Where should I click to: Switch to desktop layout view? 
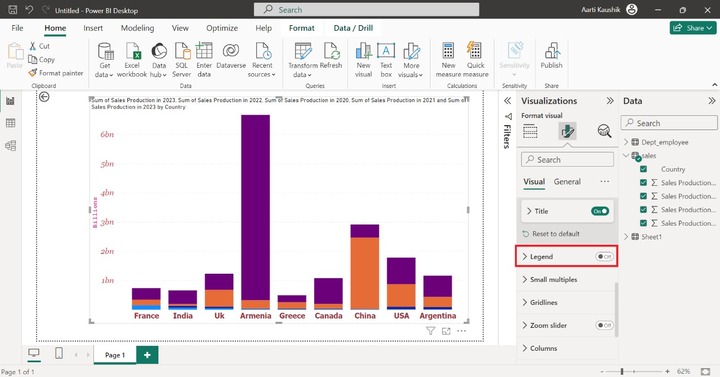pyautogui.click(x=34, y=354)
